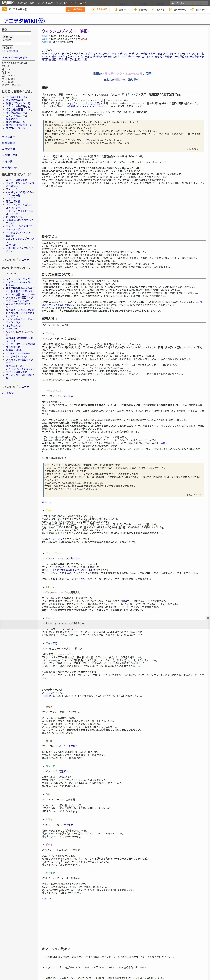This screenshot has height=980, width=210.
Task: Open the ミッキーマウス link in スター section
Action: pyautogui.click(x=56, y=539)
